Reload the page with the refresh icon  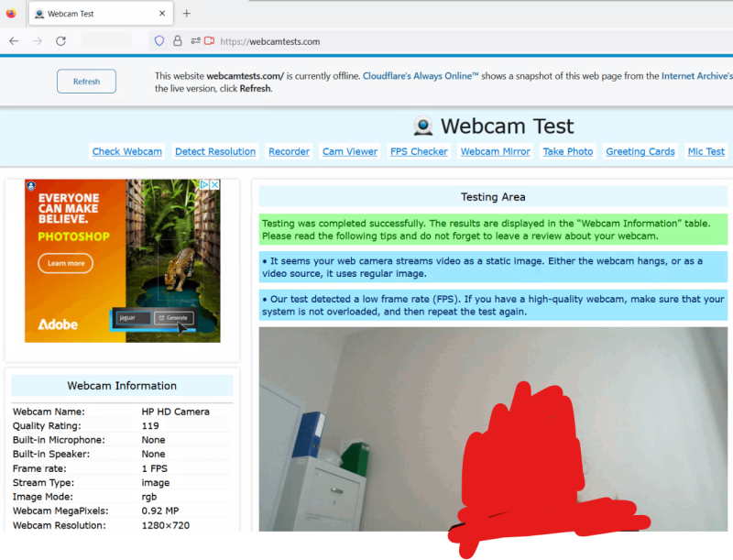(60, 41)
